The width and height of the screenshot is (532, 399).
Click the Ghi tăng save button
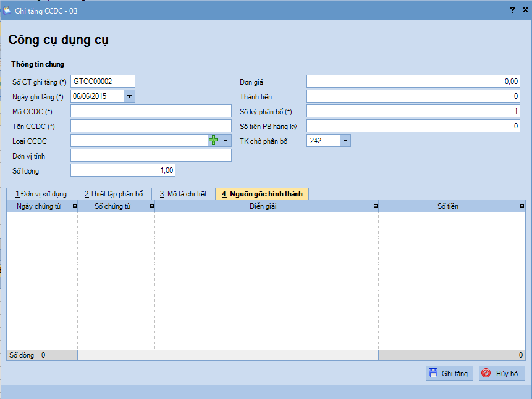[x=449, y=373]
